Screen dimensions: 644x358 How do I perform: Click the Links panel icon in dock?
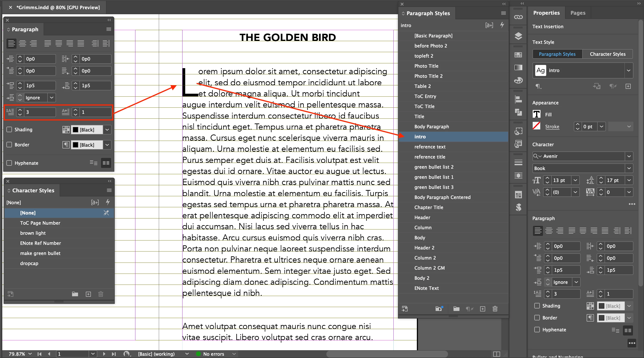518,17
